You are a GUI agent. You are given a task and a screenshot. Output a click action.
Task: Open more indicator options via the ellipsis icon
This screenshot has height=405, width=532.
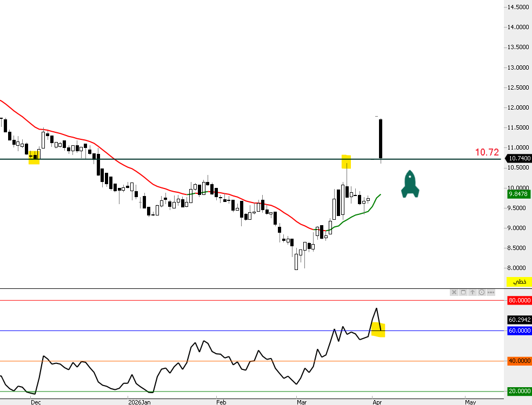(x=490, y=292)
